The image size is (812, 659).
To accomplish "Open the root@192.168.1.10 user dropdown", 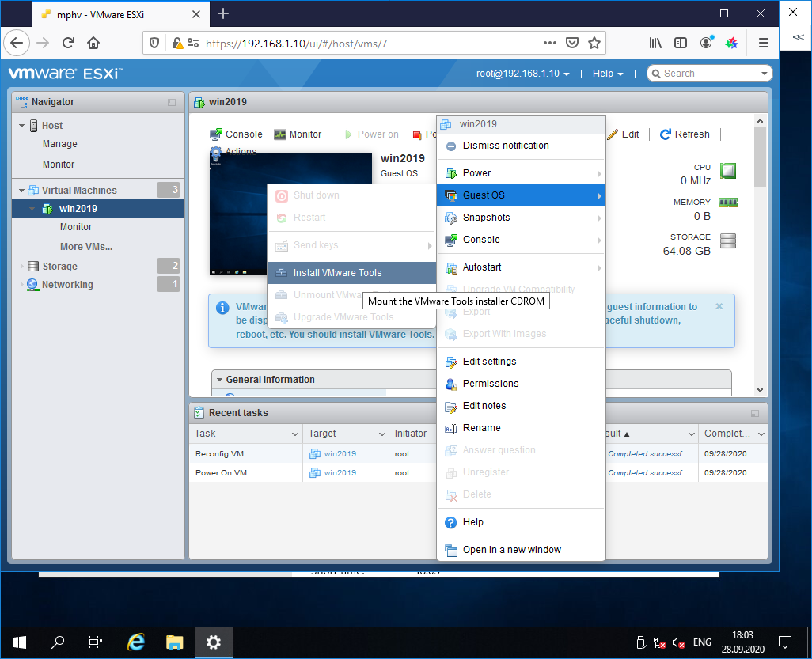I will [523, 74].
